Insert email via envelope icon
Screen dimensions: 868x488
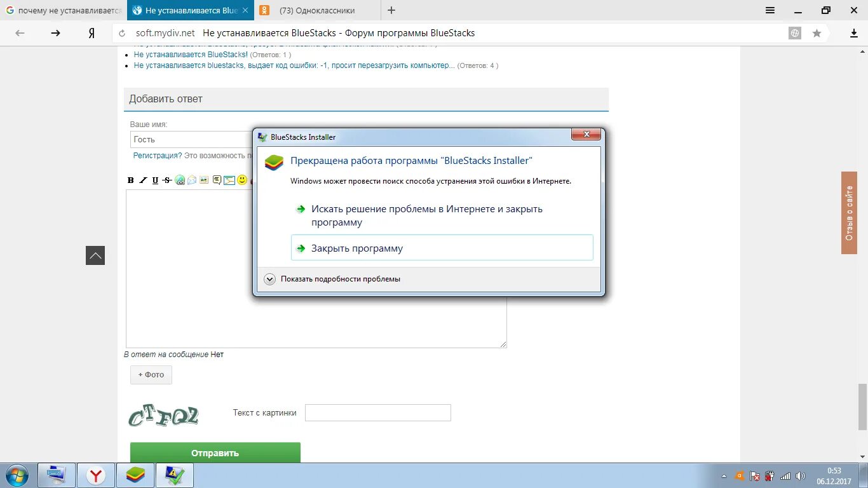(192, 180)
